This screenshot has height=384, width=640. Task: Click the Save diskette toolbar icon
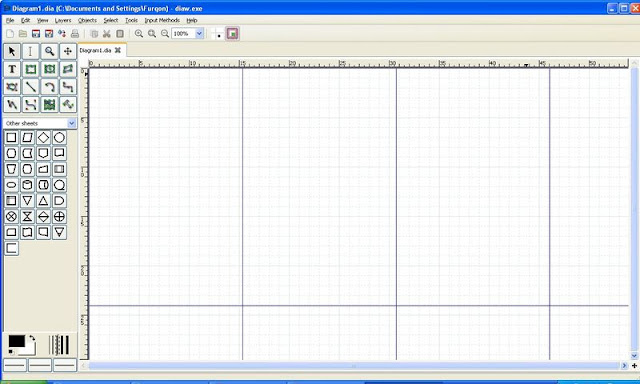pyautogui.click(x=36, y=33)
